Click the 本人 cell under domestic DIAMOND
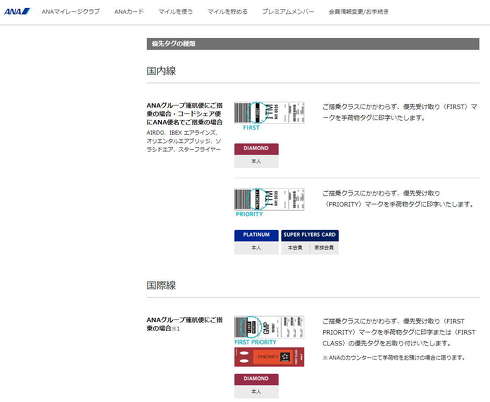 tap(256, 162)
